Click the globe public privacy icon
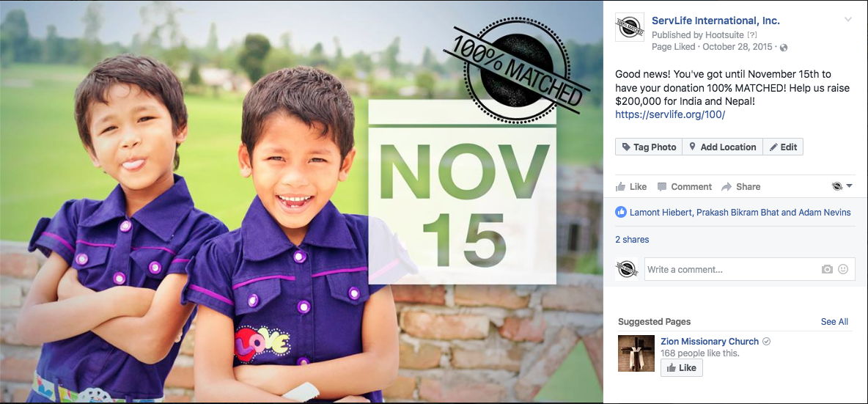 pyautogui.click(x=783, y=48)
